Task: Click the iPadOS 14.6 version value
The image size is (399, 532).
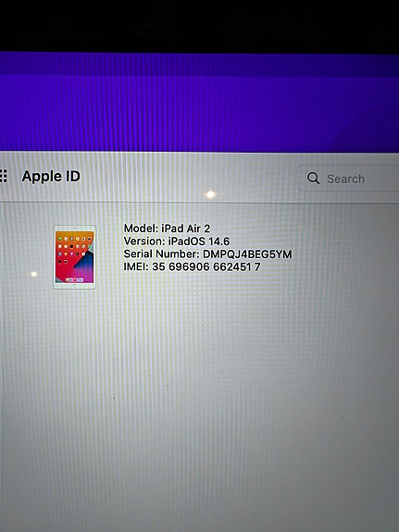Action: [x=199, y=241]
